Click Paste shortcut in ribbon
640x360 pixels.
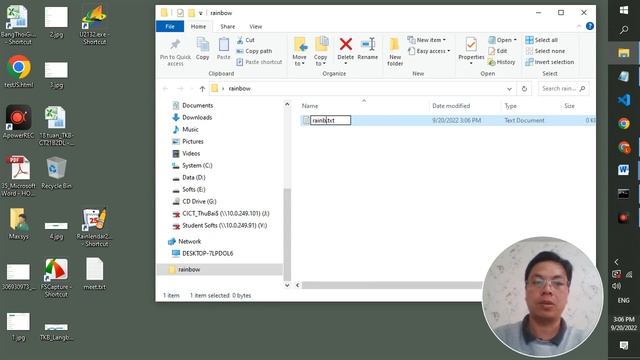point(259,62)
